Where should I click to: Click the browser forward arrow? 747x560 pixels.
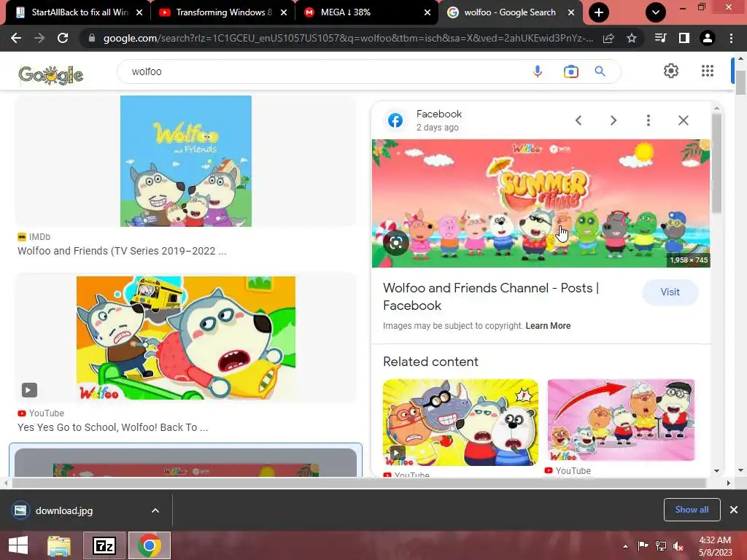39,38
